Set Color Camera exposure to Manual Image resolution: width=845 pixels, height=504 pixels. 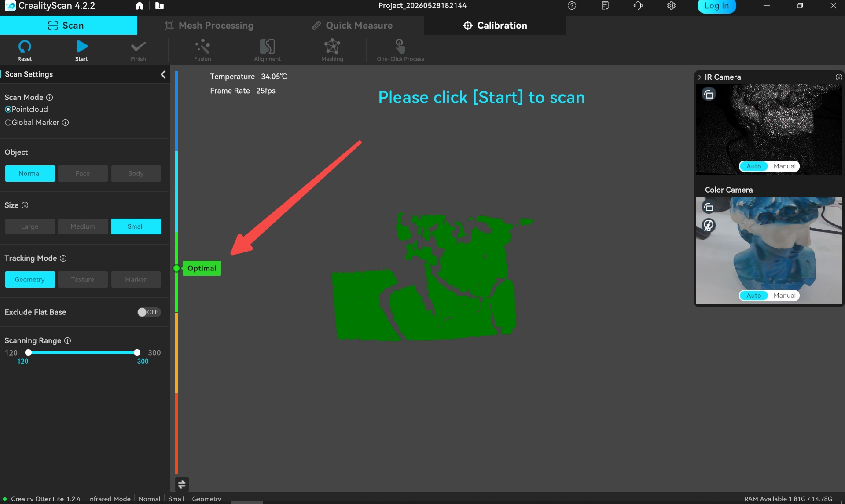click(x=784, y=296)
